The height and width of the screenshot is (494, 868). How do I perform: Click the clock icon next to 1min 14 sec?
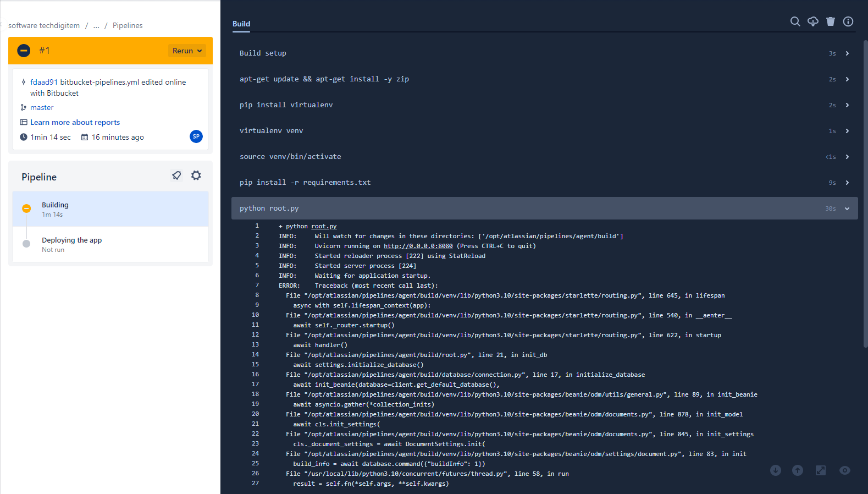pos(24,137)
